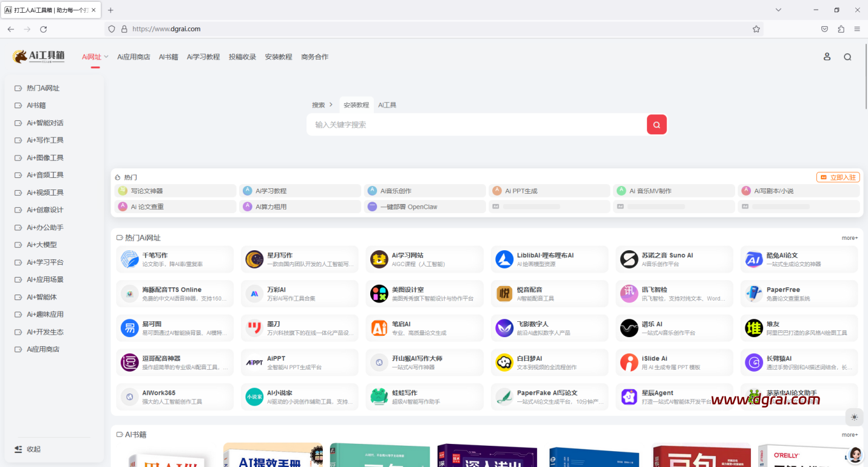This screenshot has width=868, height=467.
Task: Expand the 搜索 category chevron
Action: coord(331,105)
